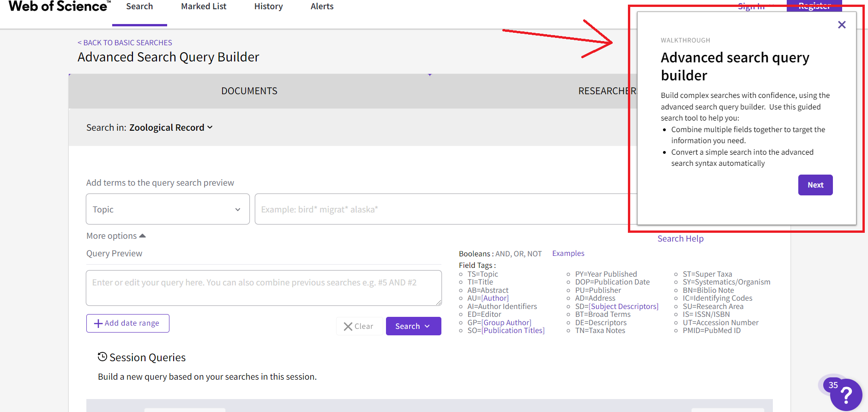The image size is (868, 412).
Task: Click the Query Preview text area
Action: pyautogui.click(x=264, y=288)
